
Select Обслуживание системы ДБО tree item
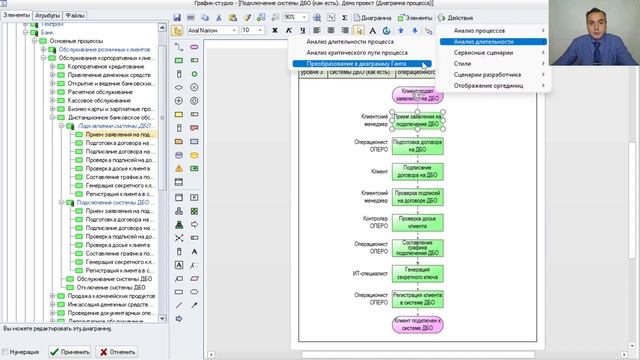point(114,279)
